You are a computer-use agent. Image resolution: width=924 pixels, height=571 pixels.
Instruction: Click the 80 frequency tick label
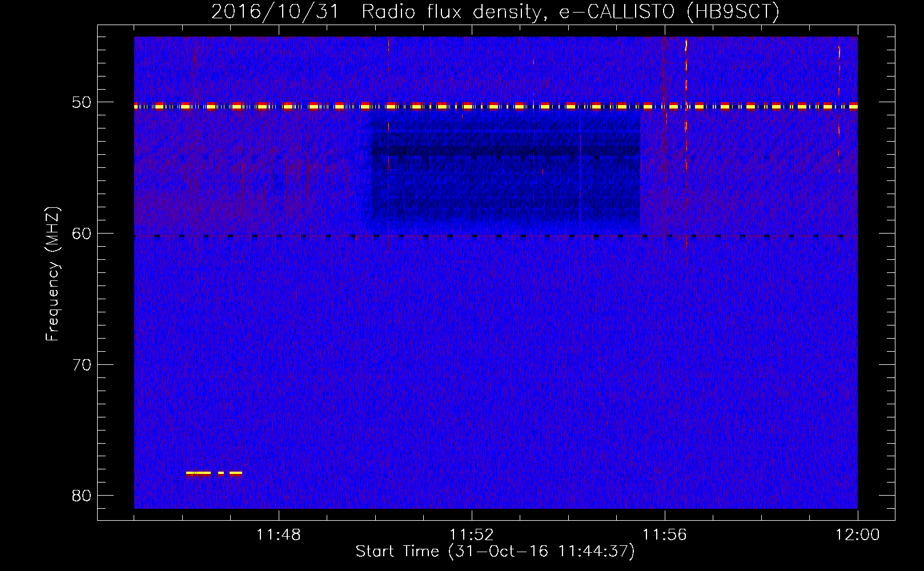[x=82, y=496]
